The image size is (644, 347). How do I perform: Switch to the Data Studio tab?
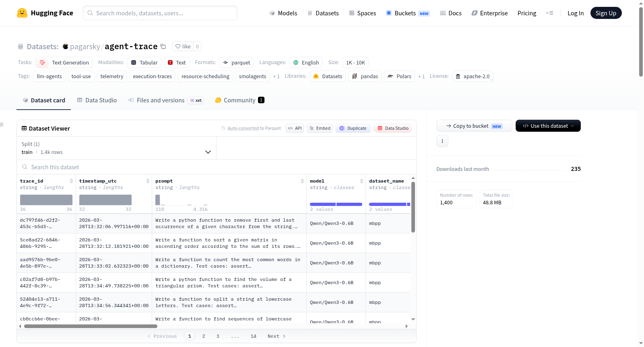(97, 100)
